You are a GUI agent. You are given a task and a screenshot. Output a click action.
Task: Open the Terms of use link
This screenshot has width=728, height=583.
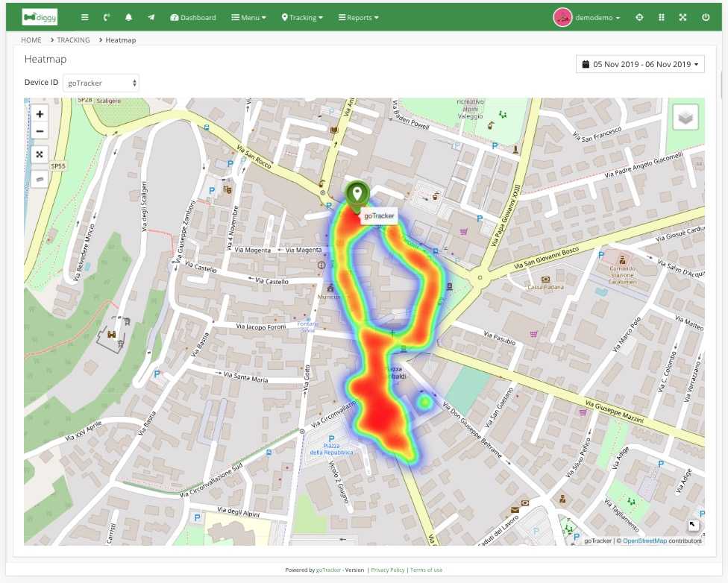point(426,570)
